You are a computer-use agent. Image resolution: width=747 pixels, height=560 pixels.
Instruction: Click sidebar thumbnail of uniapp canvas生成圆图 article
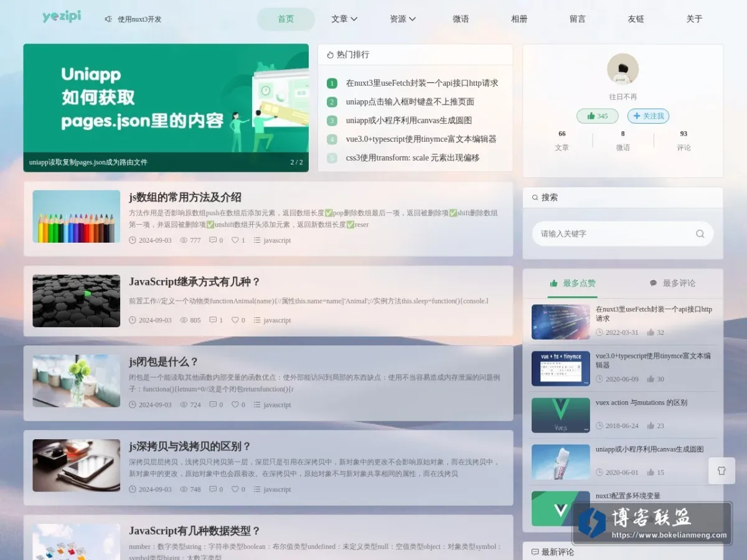click(561, 462)
